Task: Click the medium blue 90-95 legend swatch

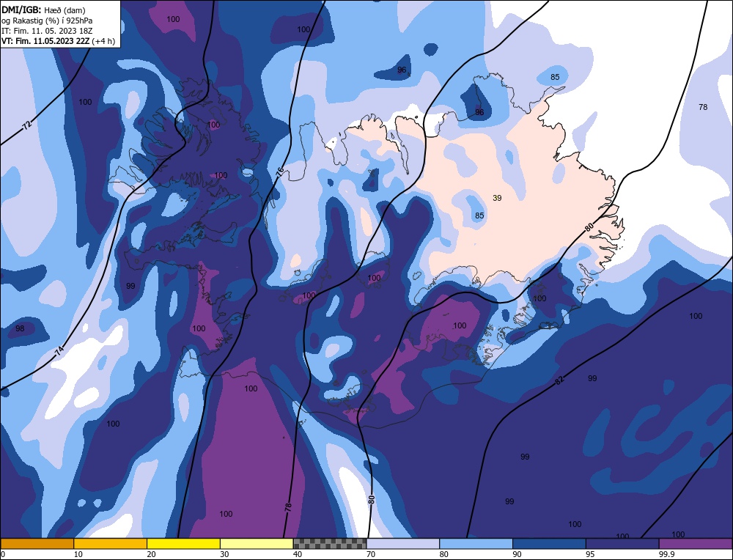Action: point(549,543)
